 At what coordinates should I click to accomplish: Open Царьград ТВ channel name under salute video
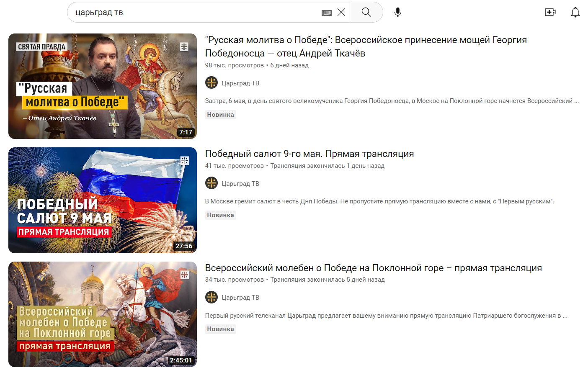point(240,183)
